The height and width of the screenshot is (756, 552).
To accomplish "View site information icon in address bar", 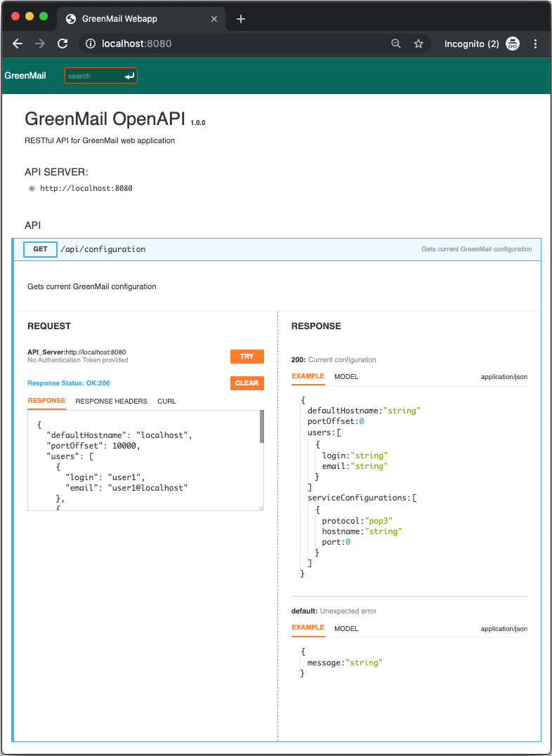I will tap(90, 44).
